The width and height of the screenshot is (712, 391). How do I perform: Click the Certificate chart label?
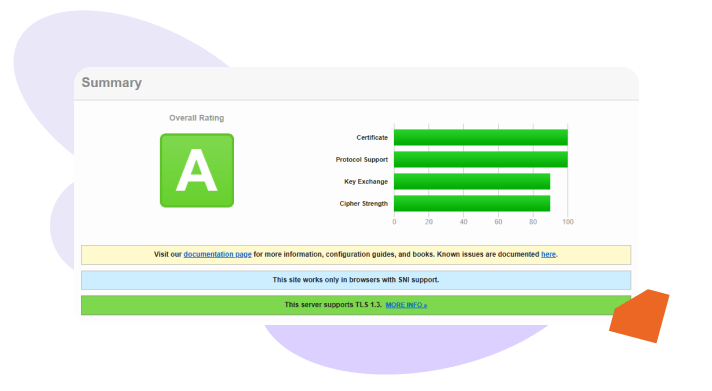372,138
